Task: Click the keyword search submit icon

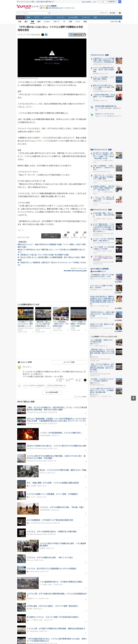Action: coord(49,13)
